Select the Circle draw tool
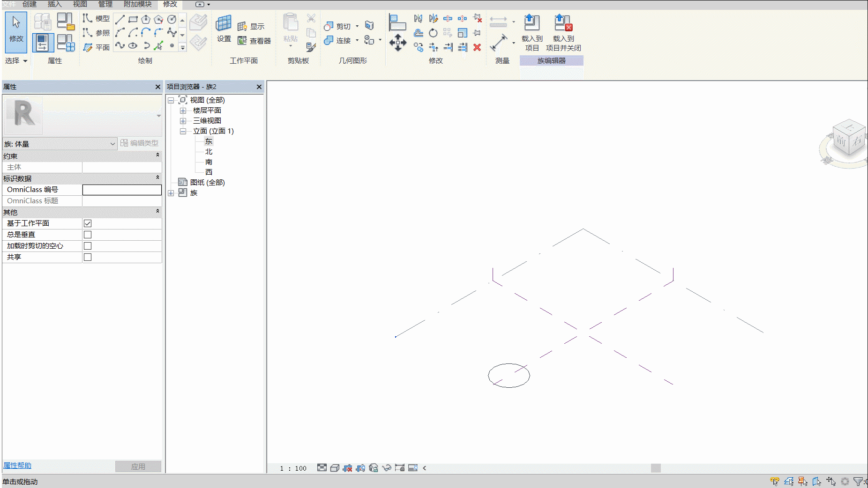The image size is (868, 488). tap(172, 19)
